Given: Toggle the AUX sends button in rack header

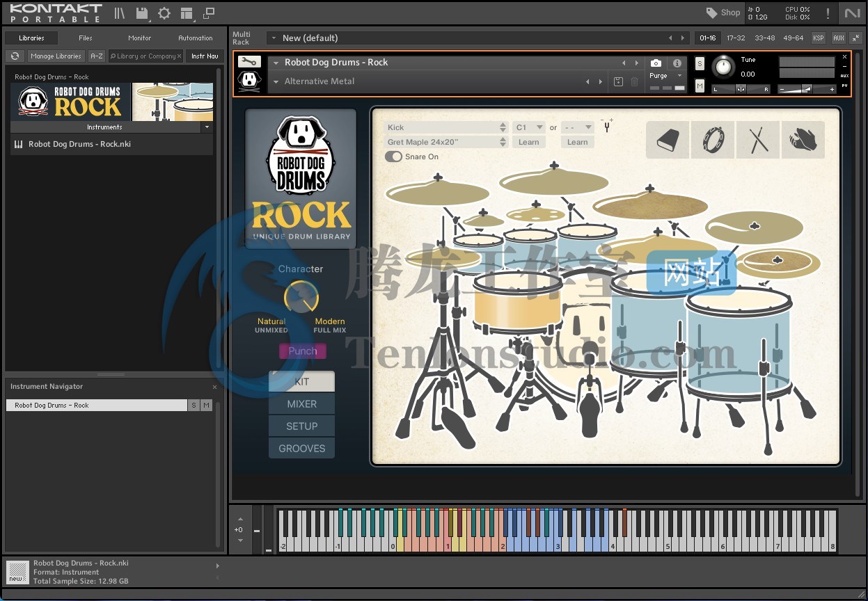Looking at the screenshot, I should point(838,38).
